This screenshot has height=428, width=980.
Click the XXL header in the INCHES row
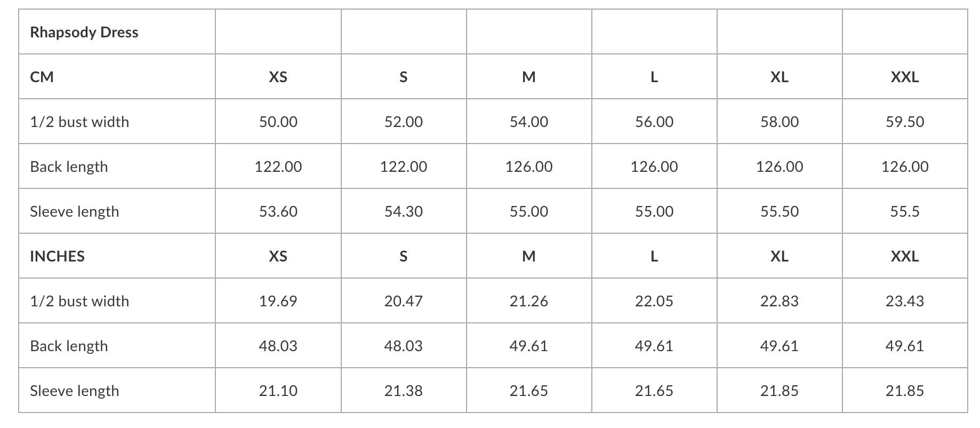[904, 256]
